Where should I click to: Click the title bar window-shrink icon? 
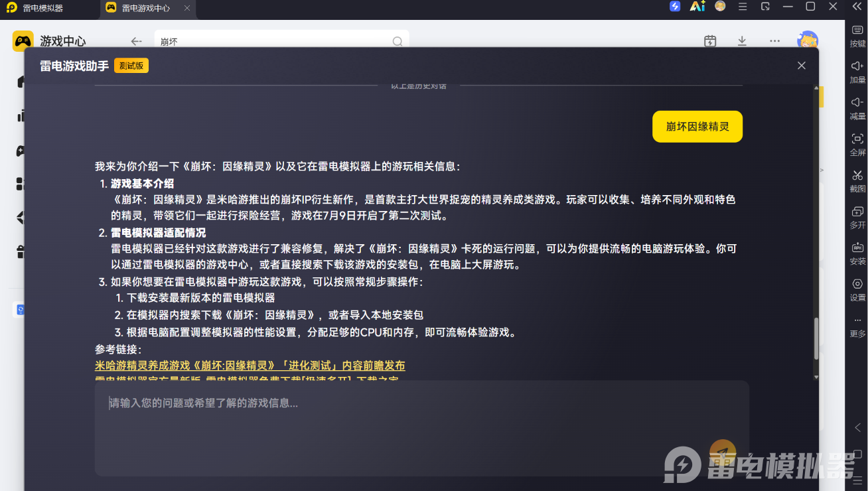coord(765,7)
